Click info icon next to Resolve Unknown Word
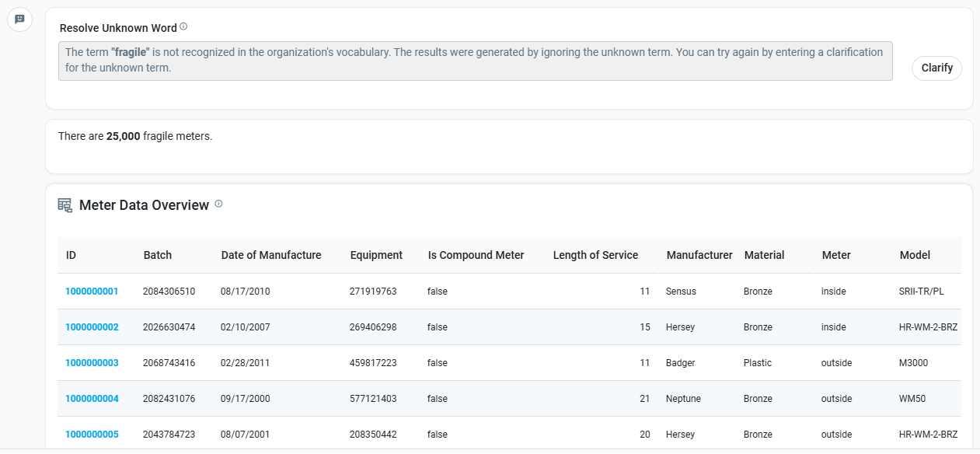This screenshot has height=454, width=980. 183,26
